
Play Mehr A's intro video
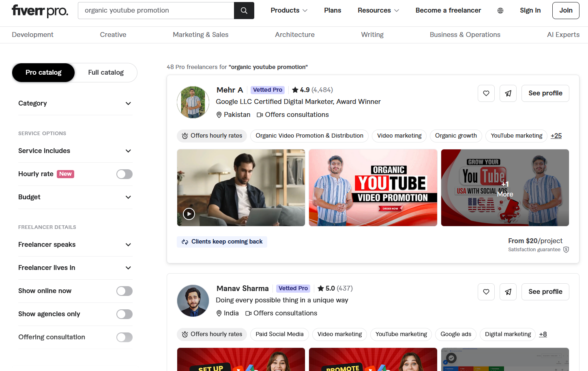coord(189,214)
